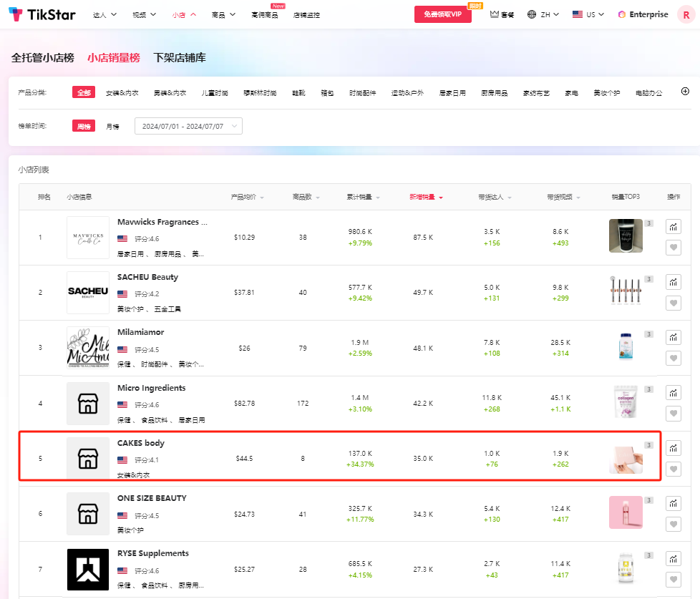Open the date range 2024/07/01 - 2024/07/07 dropdown
The image size is (700, 599).
click(x=188, y=127)
